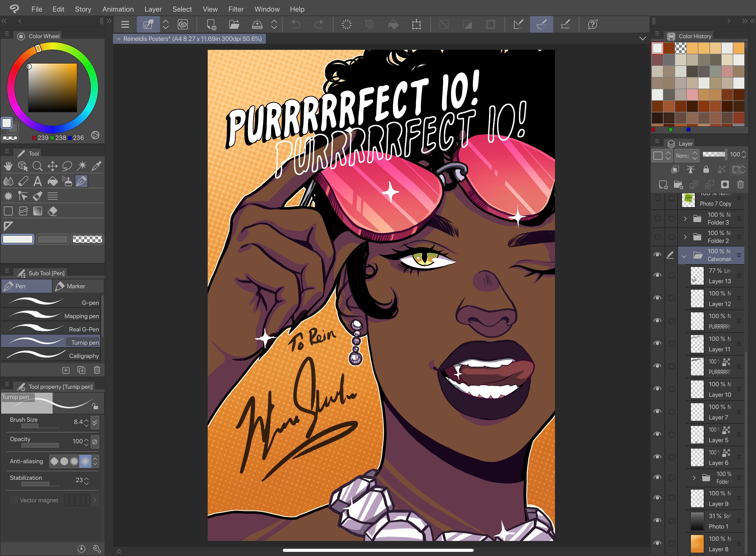The image size is (756, 556).
Task: Show Folder 2 visibility checkbox
Action: tap(657, 236)
